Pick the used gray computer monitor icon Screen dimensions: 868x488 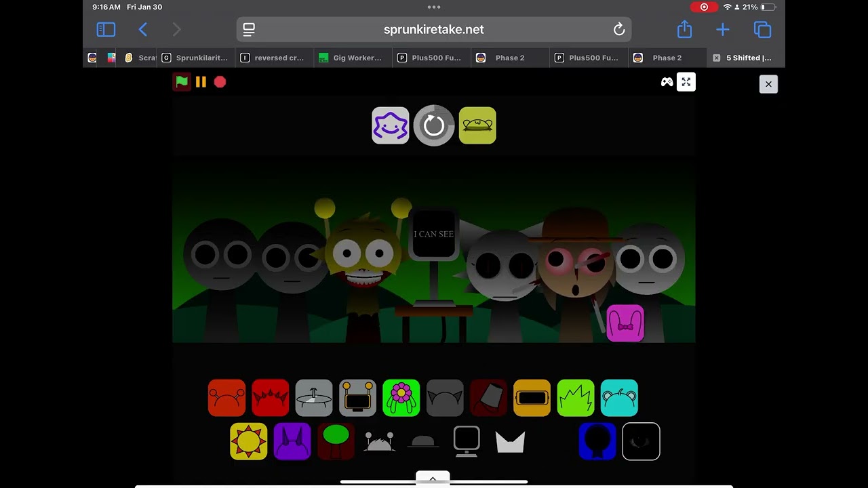pos(467,441)
